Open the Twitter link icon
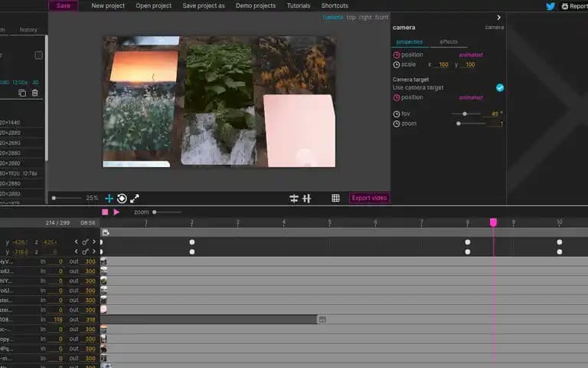Screen dimensions: 588x368 550,6
